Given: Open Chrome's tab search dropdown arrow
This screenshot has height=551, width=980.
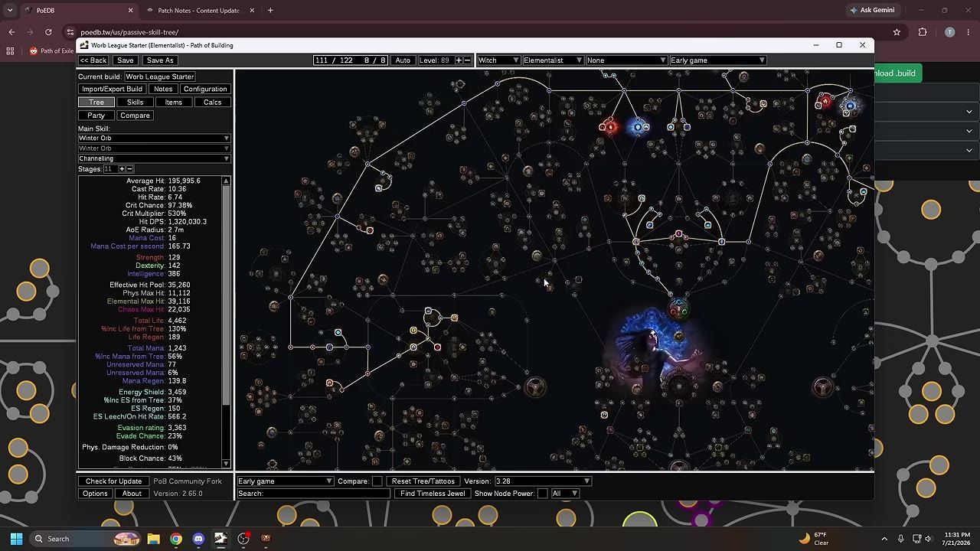Looking at the screenshot, I should click(x=10, y=11).
